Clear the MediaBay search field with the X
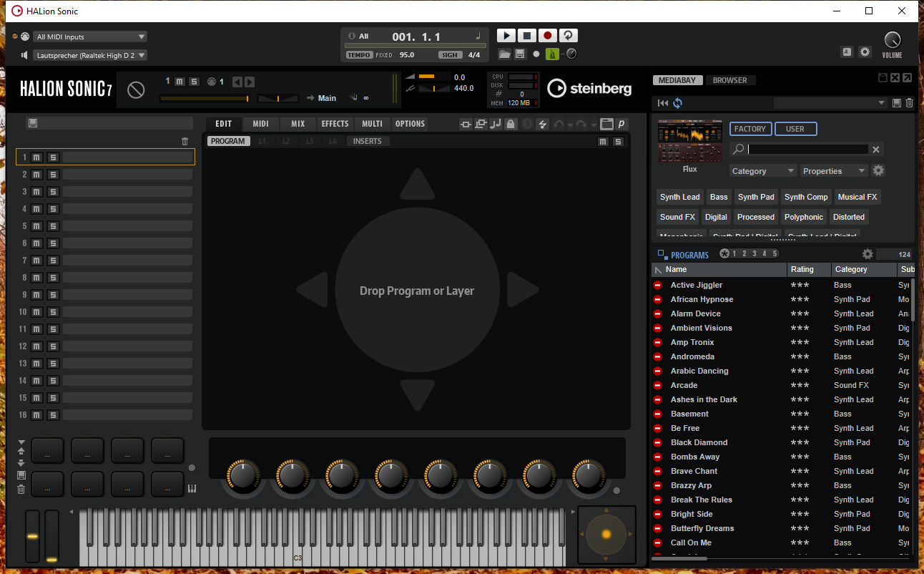The image size is (924, 574). [875, 150]
